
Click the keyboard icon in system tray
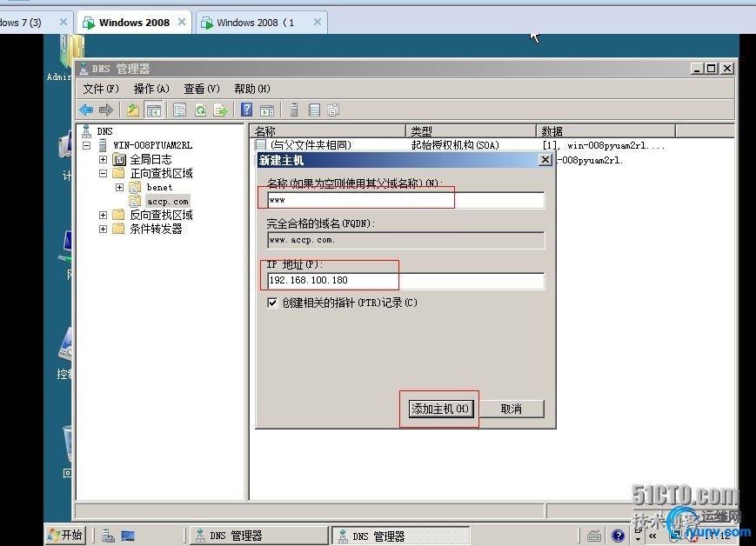594,536
